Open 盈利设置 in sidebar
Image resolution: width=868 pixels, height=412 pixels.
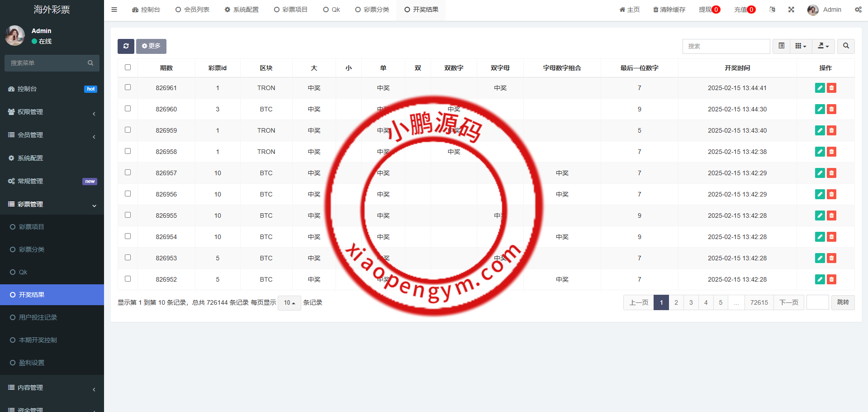click(x=52, y=363)
